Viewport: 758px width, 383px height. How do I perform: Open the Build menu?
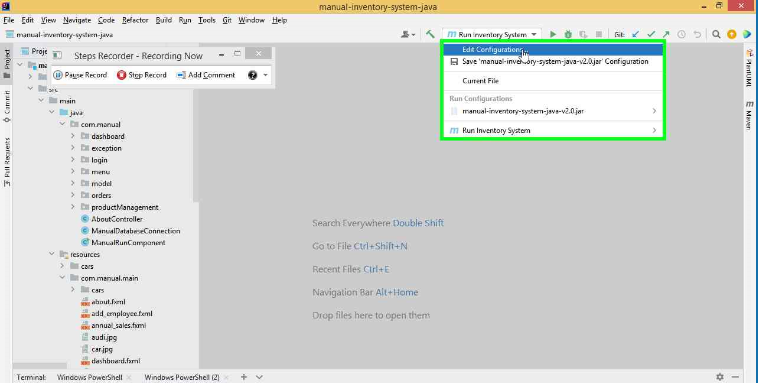(x=164, y=20)
